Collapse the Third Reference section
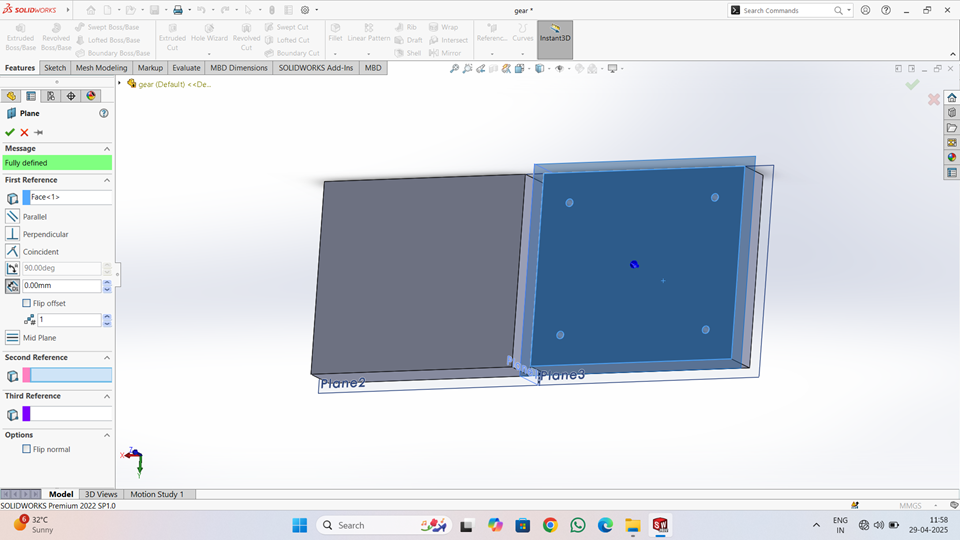960x540 pixels. (107, 396)
